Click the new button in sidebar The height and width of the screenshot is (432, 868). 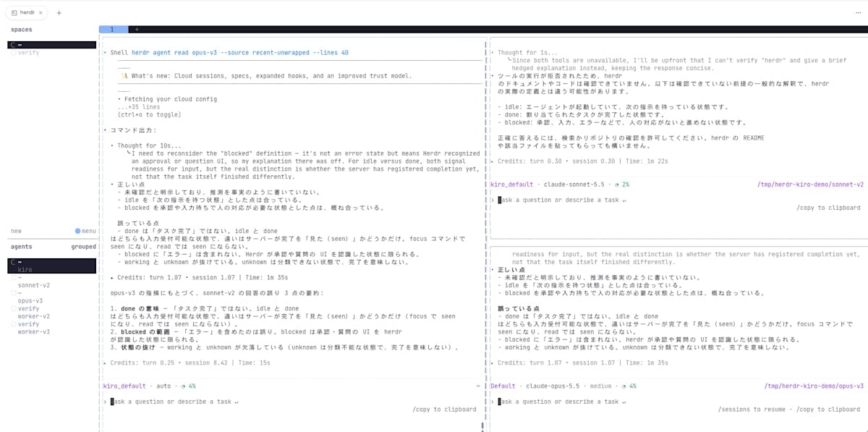click(16, 232)
